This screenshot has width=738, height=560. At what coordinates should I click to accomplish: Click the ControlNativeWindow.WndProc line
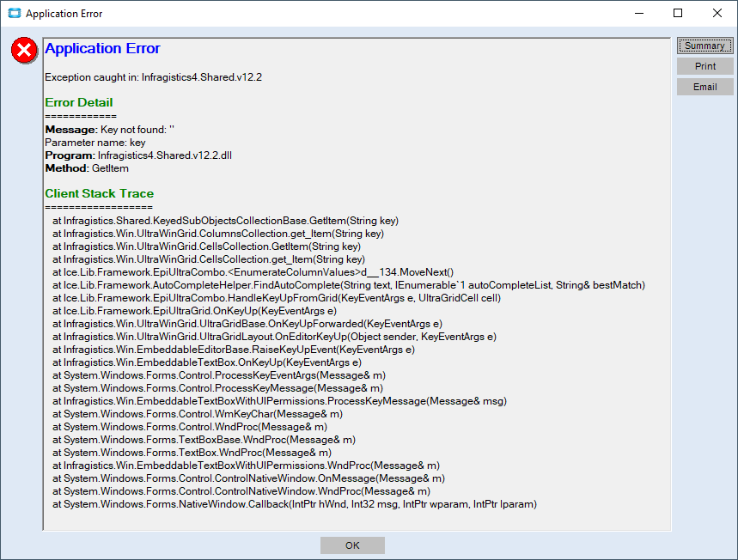[x=241, y=491]
